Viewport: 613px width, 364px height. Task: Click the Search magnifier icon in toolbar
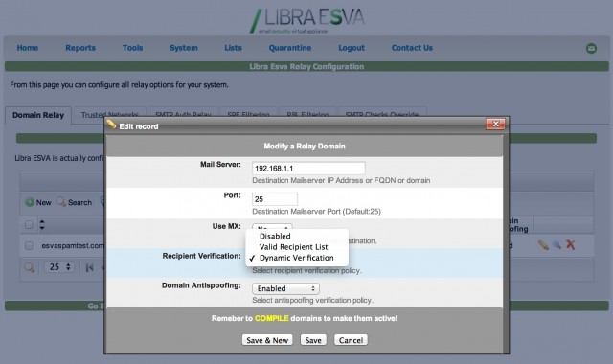click(x=60, y=202)
